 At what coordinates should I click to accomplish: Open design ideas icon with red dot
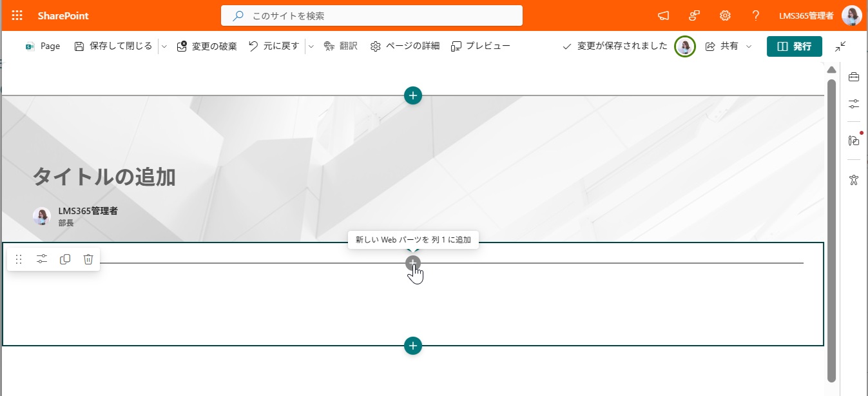(x=854, y=141)
